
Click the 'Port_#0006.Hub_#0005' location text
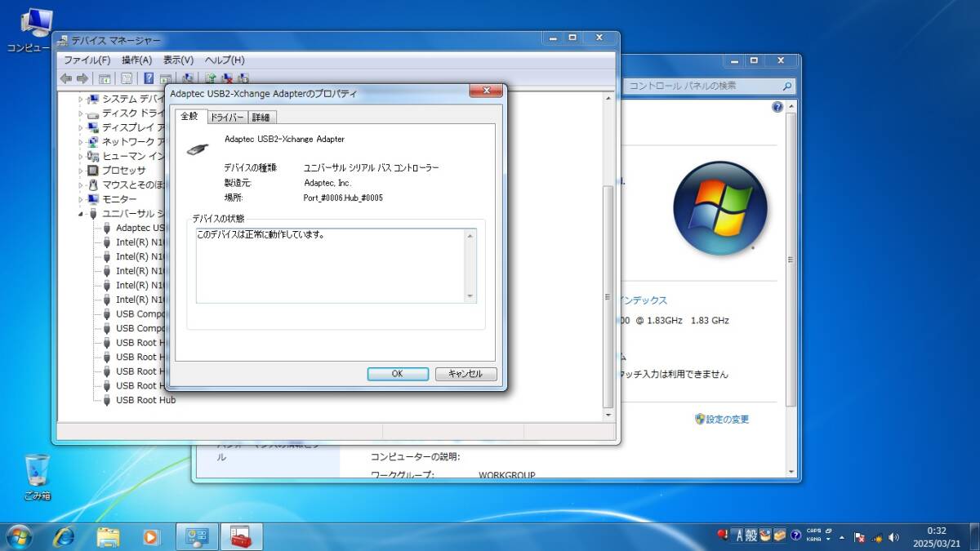point(343,198)
